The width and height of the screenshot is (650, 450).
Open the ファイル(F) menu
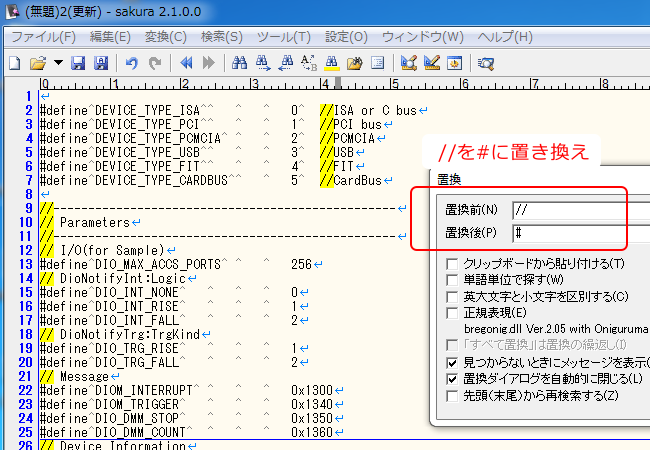click(43, 37)
